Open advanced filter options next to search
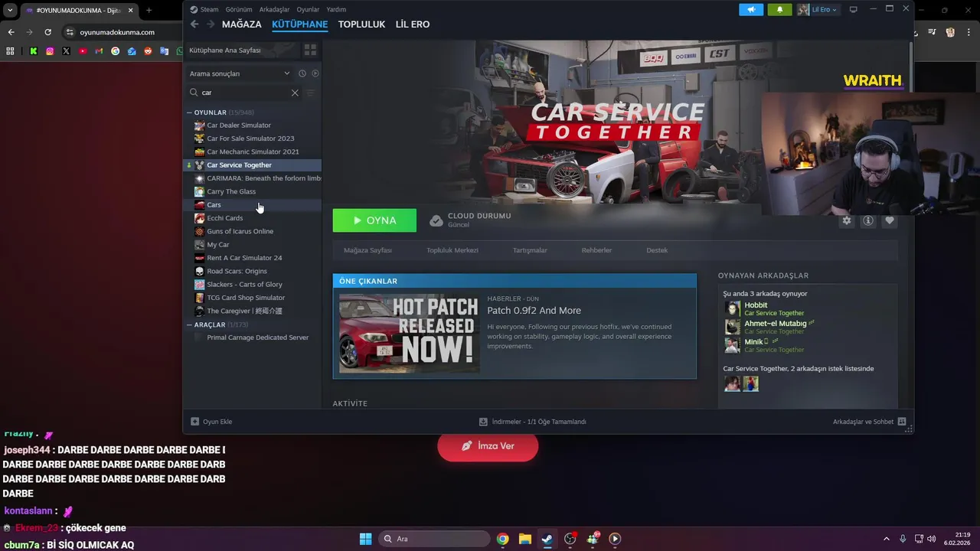 point(310,93)
